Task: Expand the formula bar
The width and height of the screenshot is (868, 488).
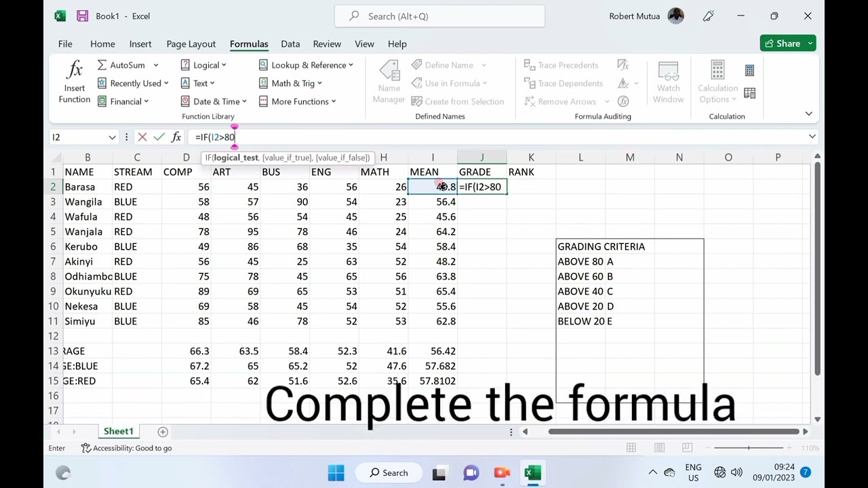Action: pos(812,137)
